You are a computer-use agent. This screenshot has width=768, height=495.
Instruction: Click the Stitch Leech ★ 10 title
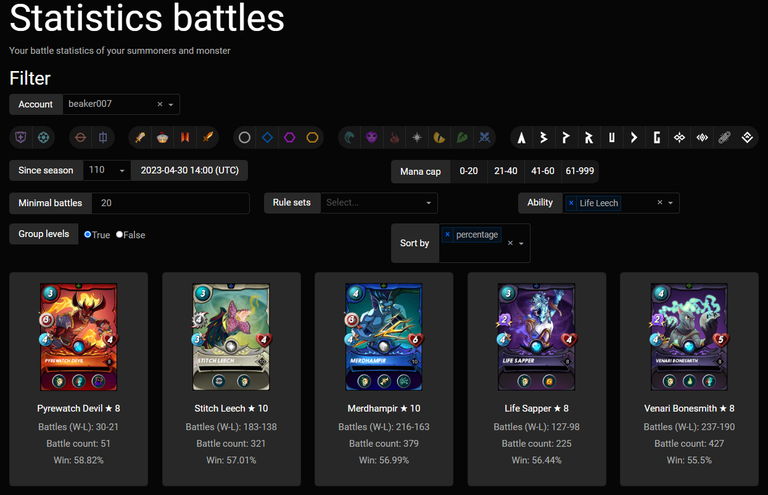point(231,408)
